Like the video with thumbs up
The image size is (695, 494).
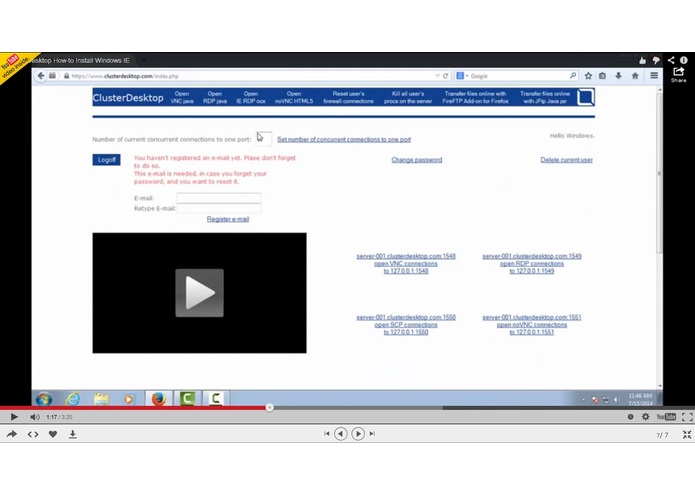(642, 60)
